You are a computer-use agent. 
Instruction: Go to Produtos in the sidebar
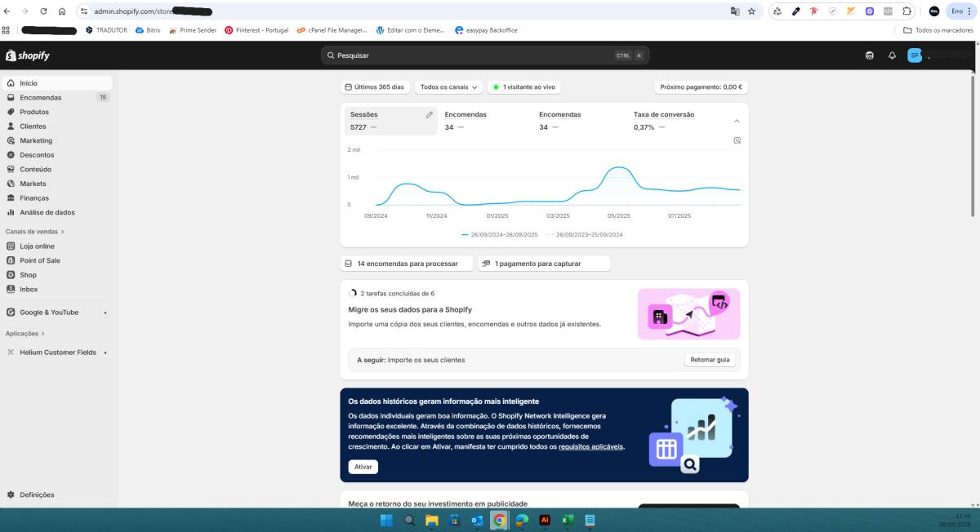pyautogui.click(x=34, y=112)
